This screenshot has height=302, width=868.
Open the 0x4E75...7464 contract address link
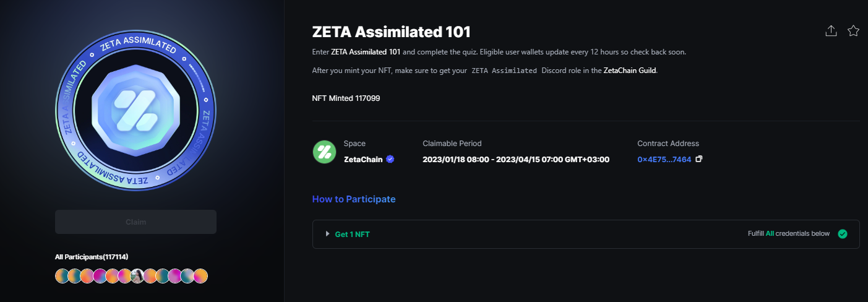664,160
